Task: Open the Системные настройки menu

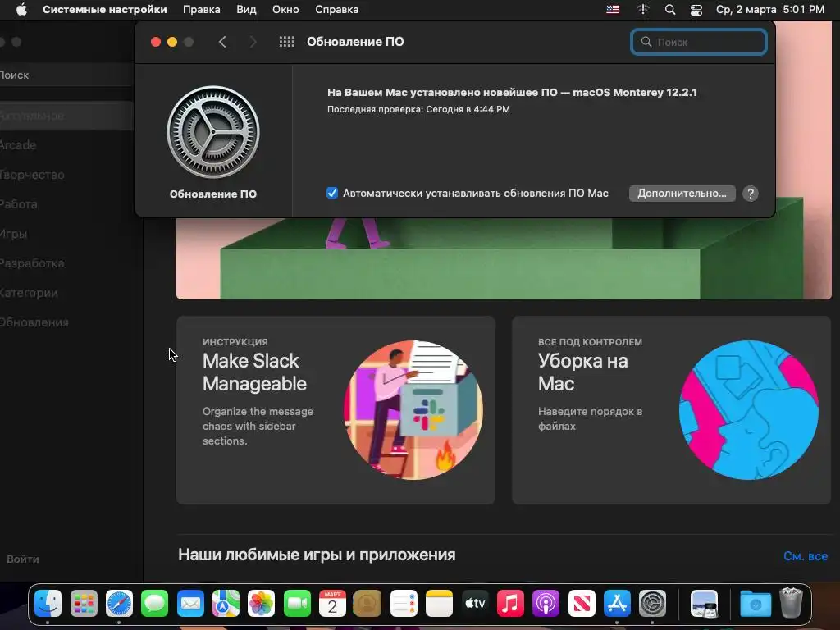Action: pyautogui.click(x=105, y=10)
